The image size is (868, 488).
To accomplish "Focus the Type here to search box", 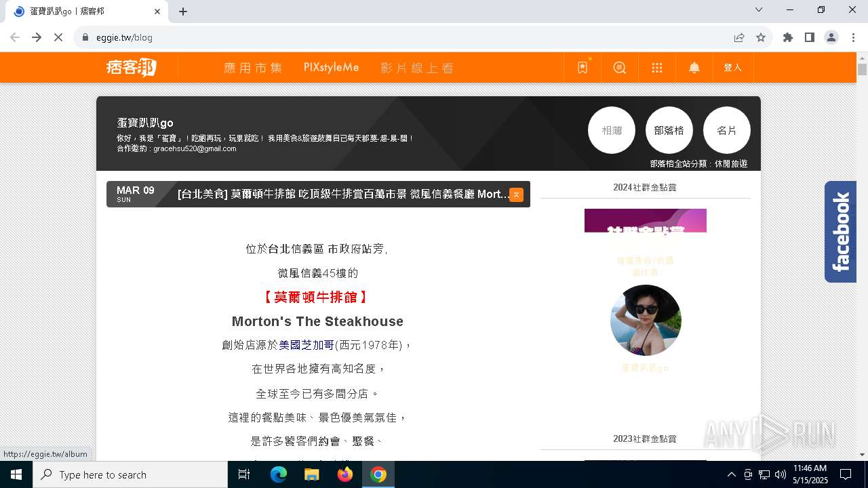I will tap(130, 474).
